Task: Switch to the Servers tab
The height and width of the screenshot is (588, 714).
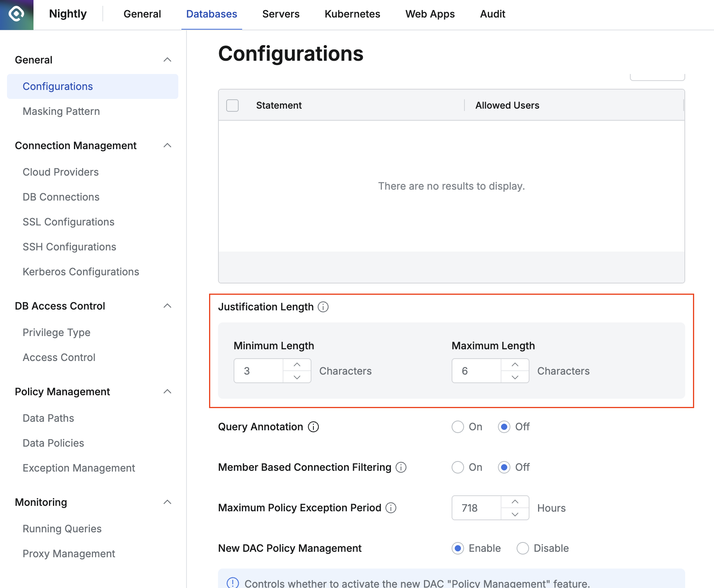Action: click(281, 14)
